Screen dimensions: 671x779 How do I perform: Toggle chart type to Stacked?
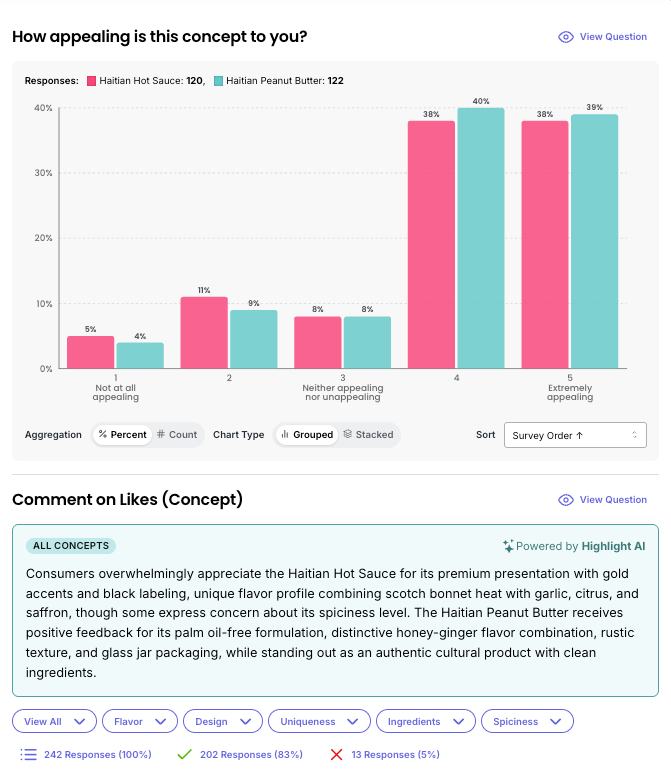pyautogui.click(x=369, y=435)
